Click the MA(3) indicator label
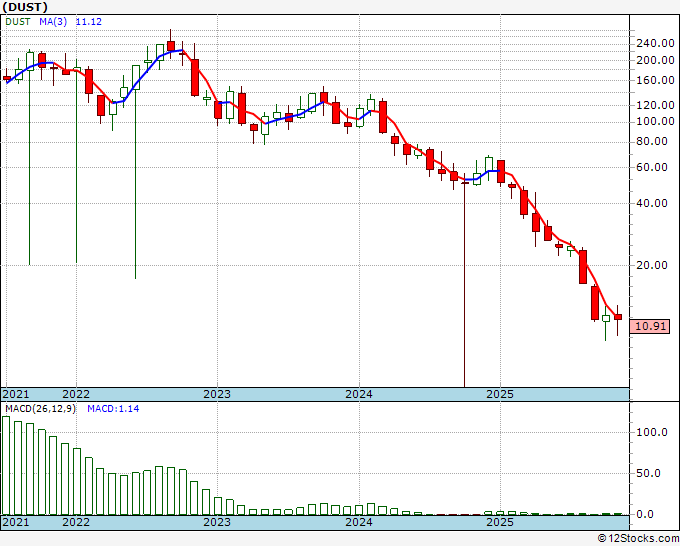This screenshot has width=680, height=546. [53, 22]
